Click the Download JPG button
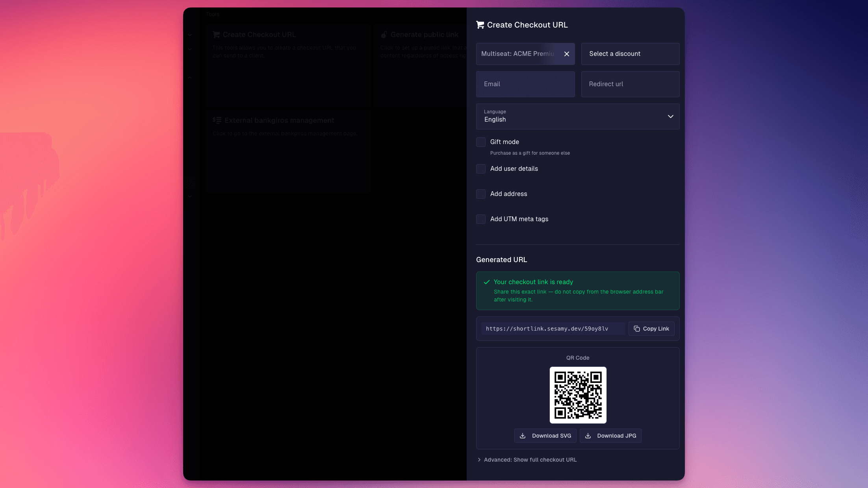 (610, 436)
